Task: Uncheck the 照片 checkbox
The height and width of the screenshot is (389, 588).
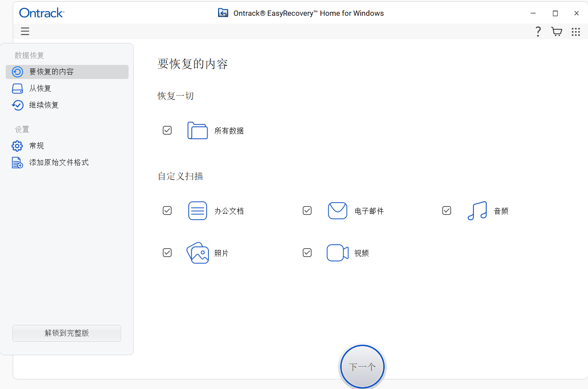Action: [167, 253]
